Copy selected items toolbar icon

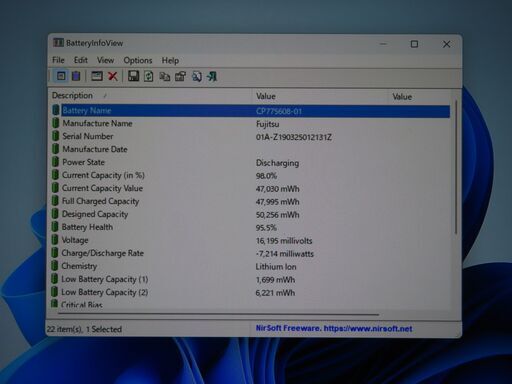(x=165, y=77)
